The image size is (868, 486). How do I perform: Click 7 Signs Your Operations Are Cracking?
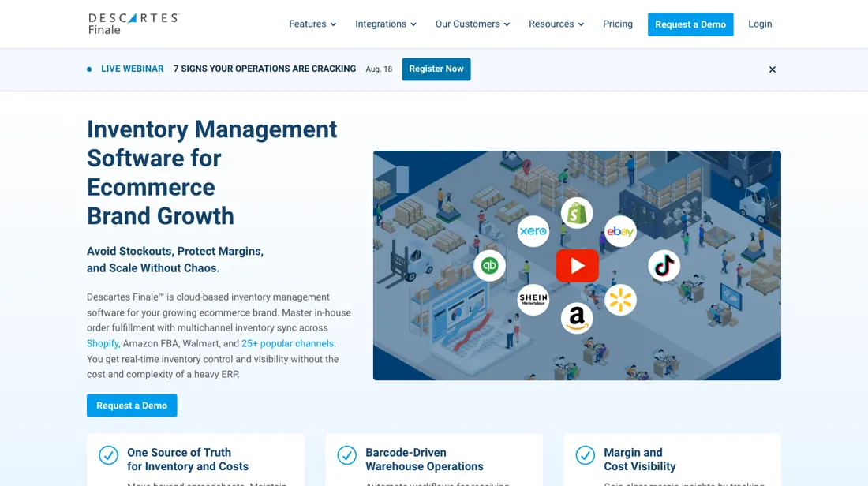[x=264, y=69]
